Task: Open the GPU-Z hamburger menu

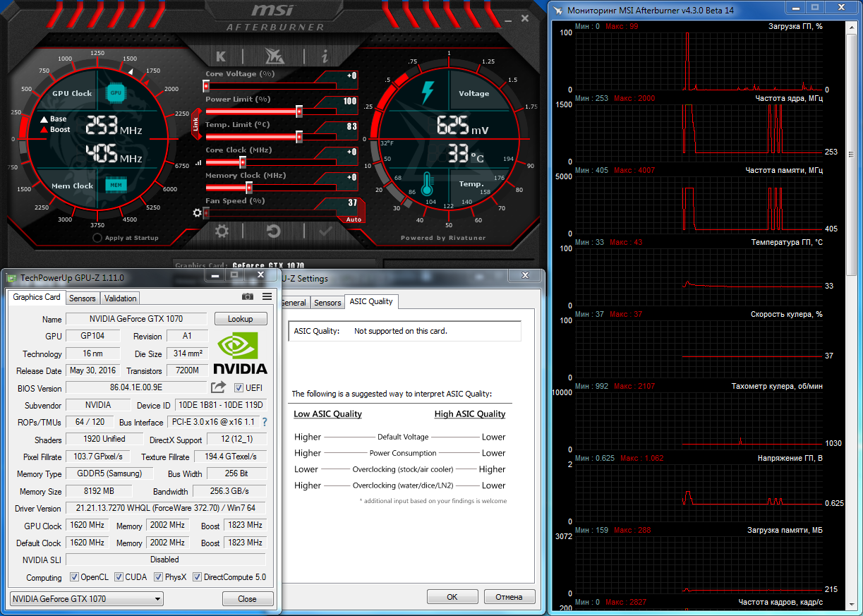Action: tap(267, 297)
